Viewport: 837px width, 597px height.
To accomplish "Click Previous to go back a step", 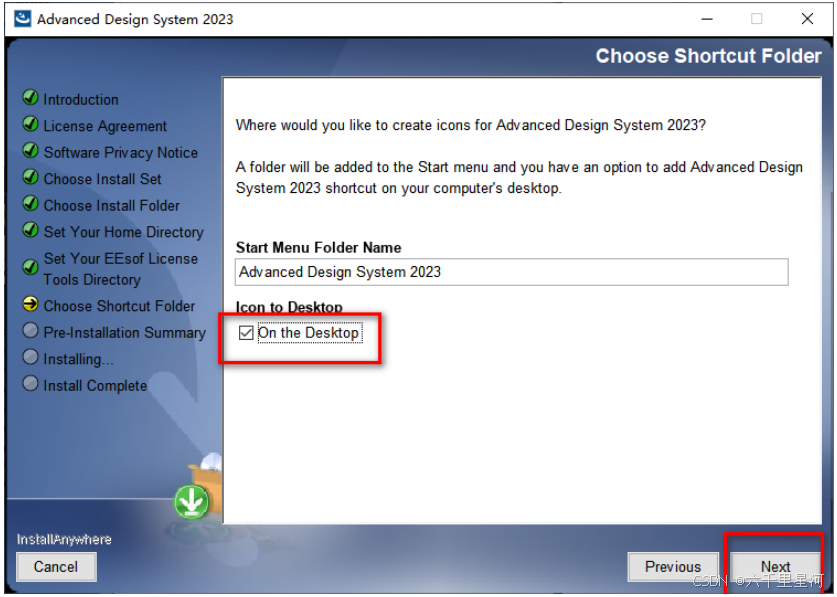I will tap(672, 566).
